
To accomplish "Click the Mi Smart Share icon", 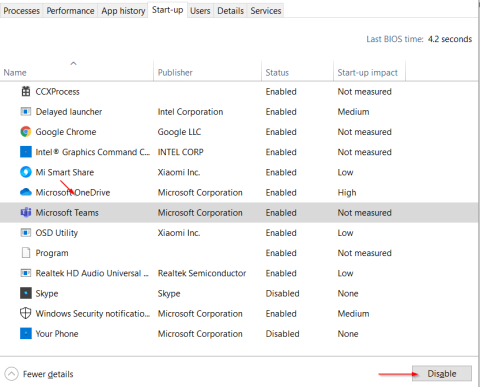I will coord(26,172).
